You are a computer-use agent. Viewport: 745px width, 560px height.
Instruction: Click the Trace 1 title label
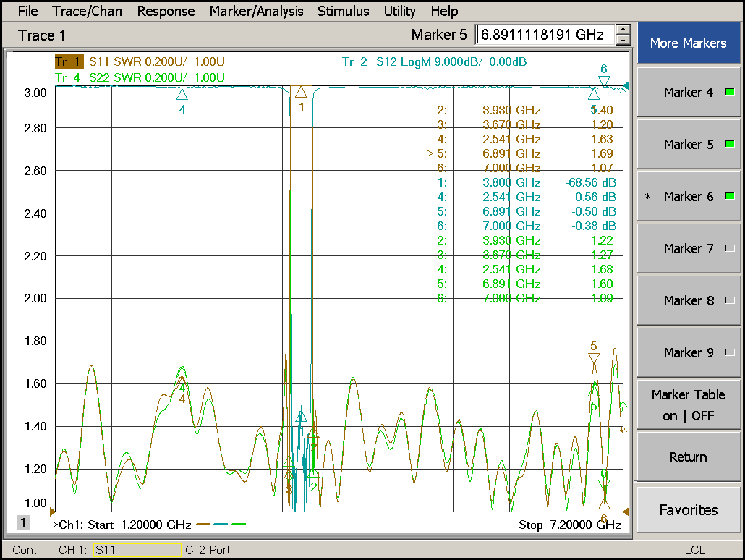(x=41, y=35)
